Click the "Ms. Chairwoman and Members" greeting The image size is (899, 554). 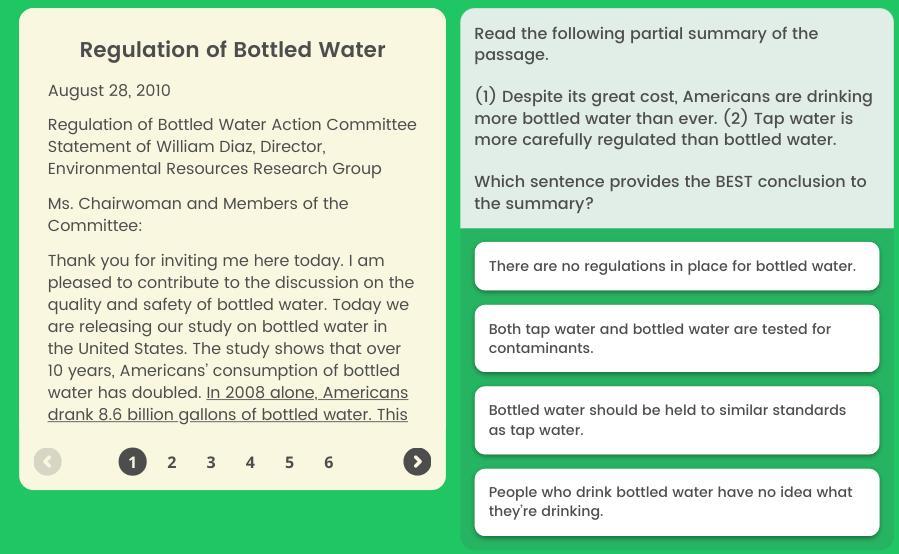click(198, 214)
